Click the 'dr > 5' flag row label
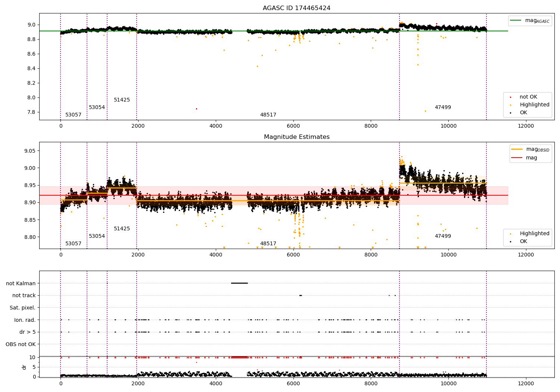This screenshot has width=560, height=392. [28, 332]
